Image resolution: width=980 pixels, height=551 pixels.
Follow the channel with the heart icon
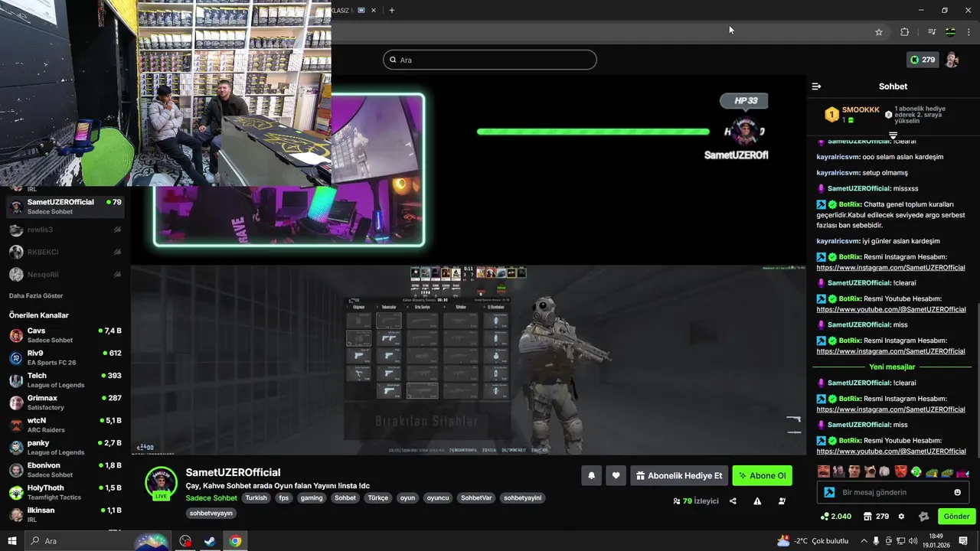click(x=616, y=476)
